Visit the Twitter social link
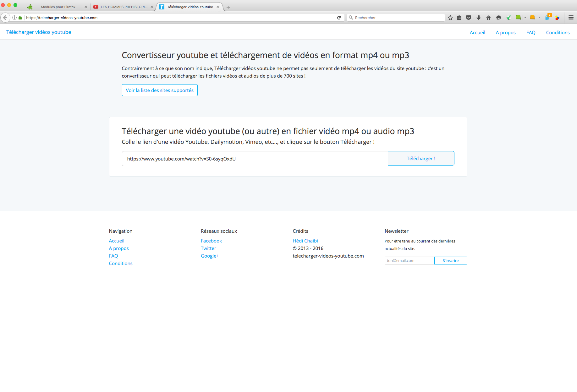 tap(209, 248)
